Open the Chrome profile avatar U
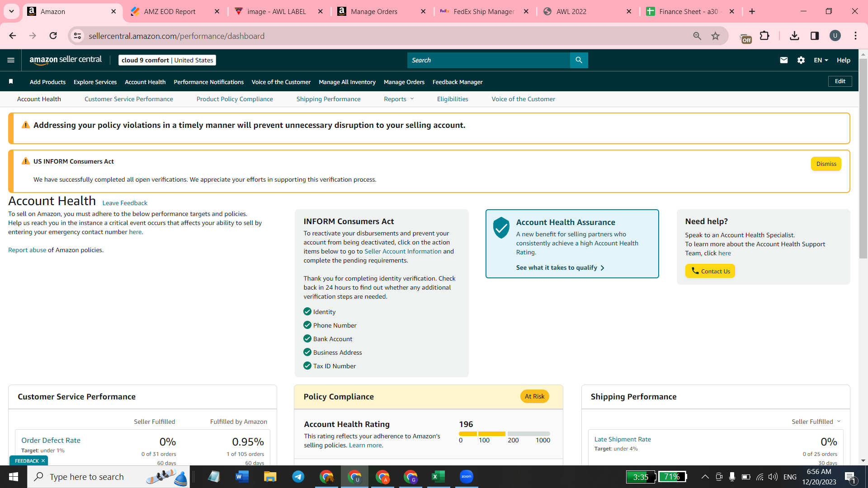This screenshot has height=488, width=868. click(835, 36)
